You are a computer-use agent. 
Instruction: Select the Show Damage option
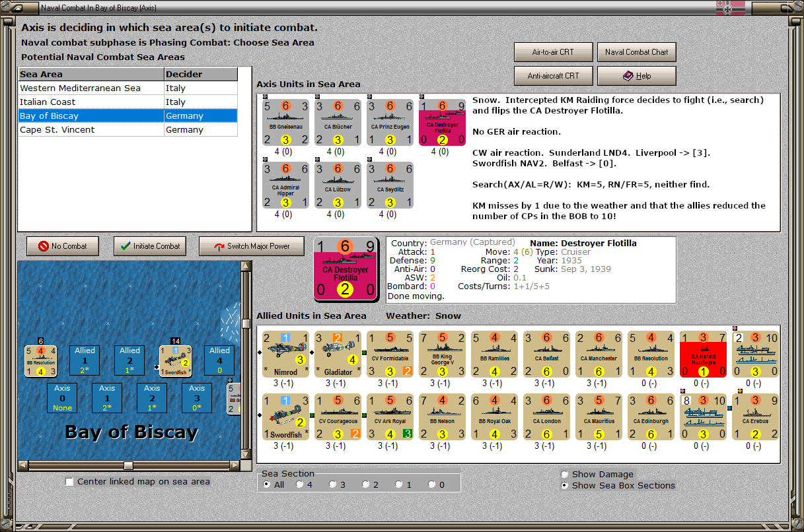[x=564, y=474]
